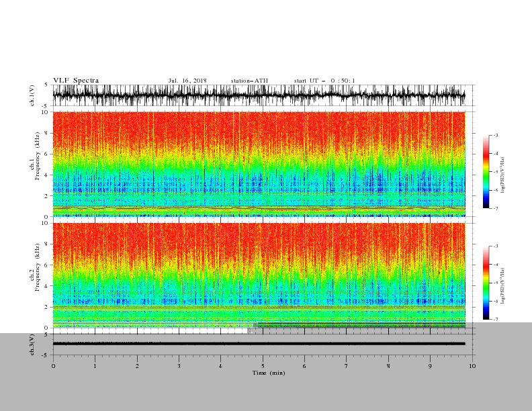Click the ch.2 "Frequency (kHz)" axis label
Image resolution: width=532 pixels, height=411 pixels.
(x=37, y=267)
